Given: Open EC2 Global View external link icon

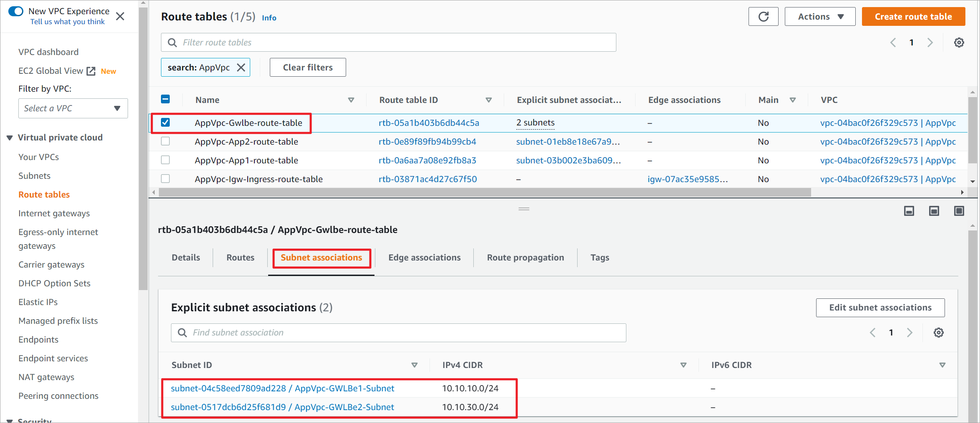Looking at the screenshot, I should pos(91,71).
